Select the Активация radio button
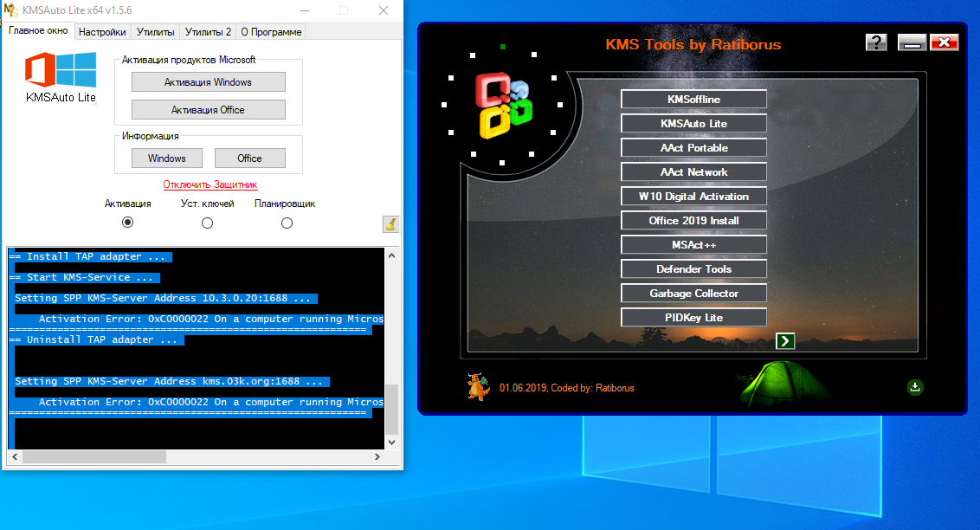 [127, 223]
